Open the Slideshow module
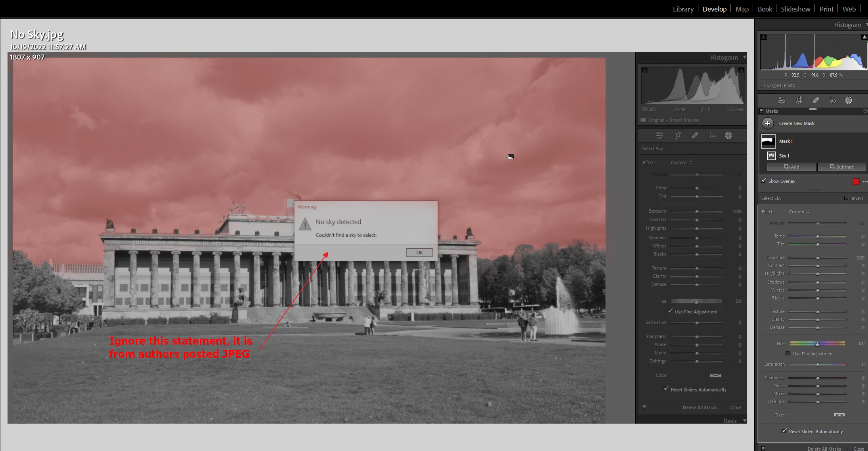Image resolution: width=868 pixels, height=451 pixels. pyautogui.click(x=795, y=9)
